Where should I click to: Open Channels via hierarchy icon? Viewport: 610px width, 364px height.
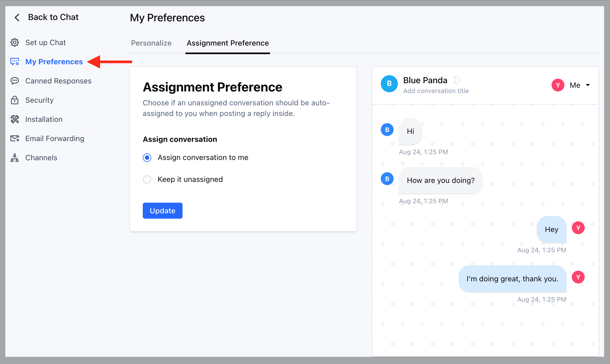(15, 158)
